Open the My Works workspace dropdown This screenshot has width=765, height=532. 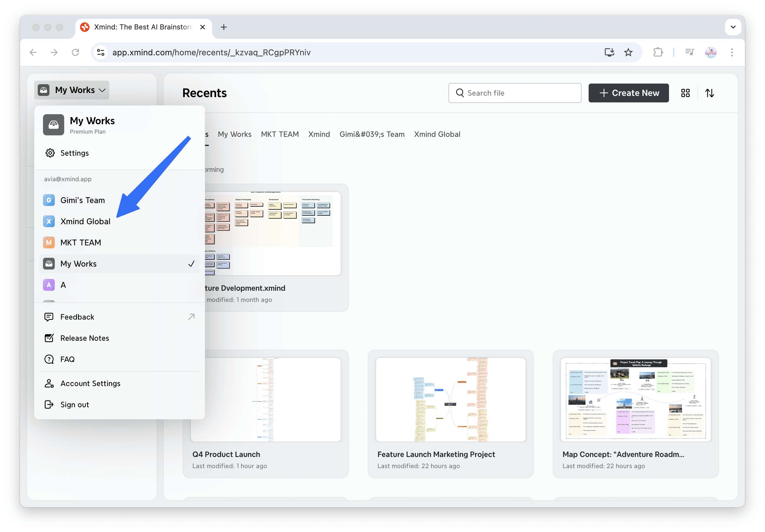point(71,89)
